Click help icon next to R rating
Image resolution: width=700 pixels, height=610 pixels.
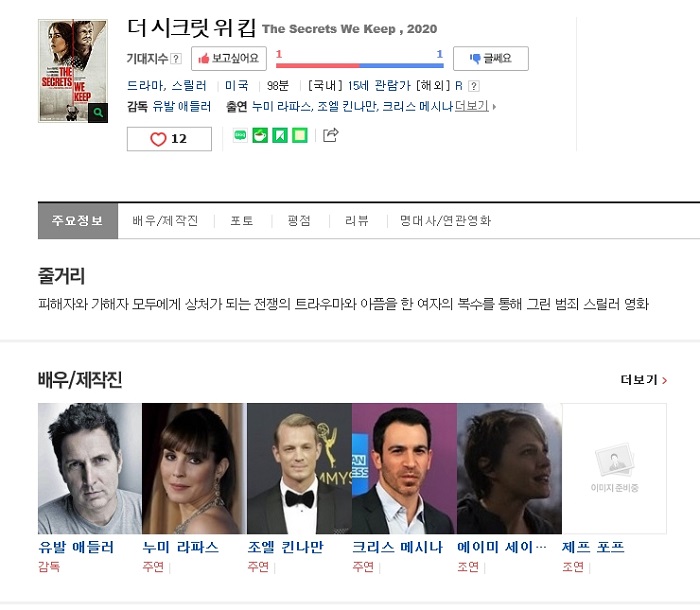pos(474,87)
